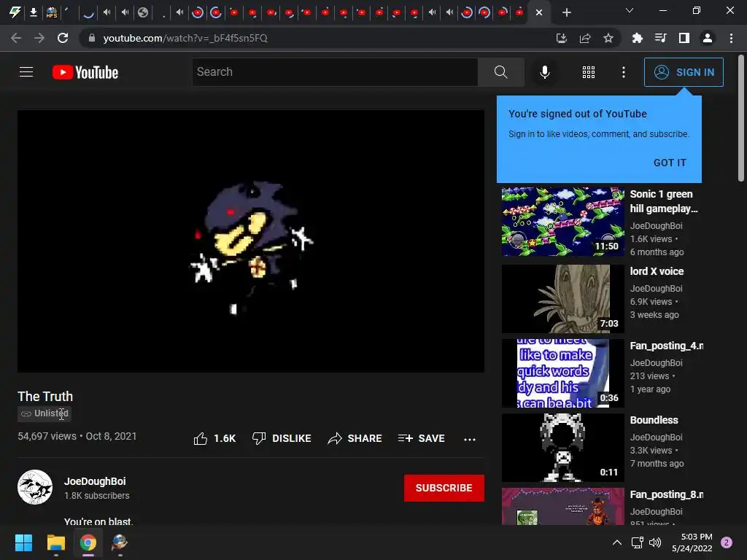Open volume control in system tray
747x560 pixels.
[655, 542]
